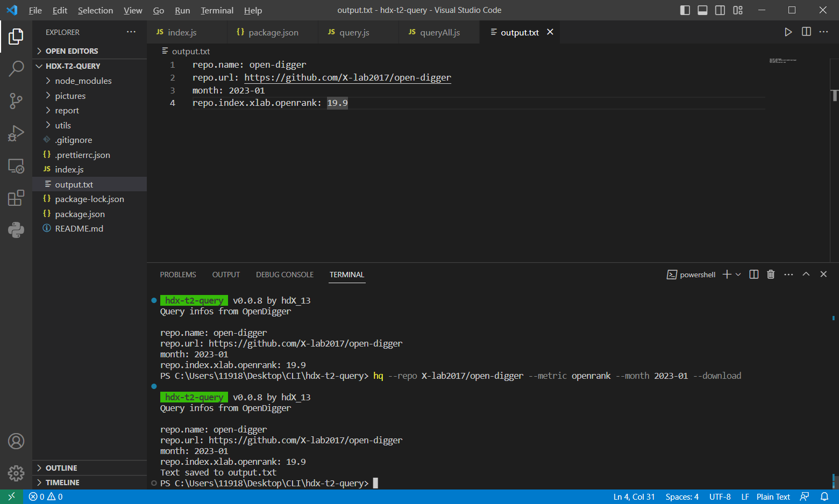Image resolution: width=839 pixels, height=504 pixels.
Task: Click Plain Text language mode in status bar
Action: point(773,496)
